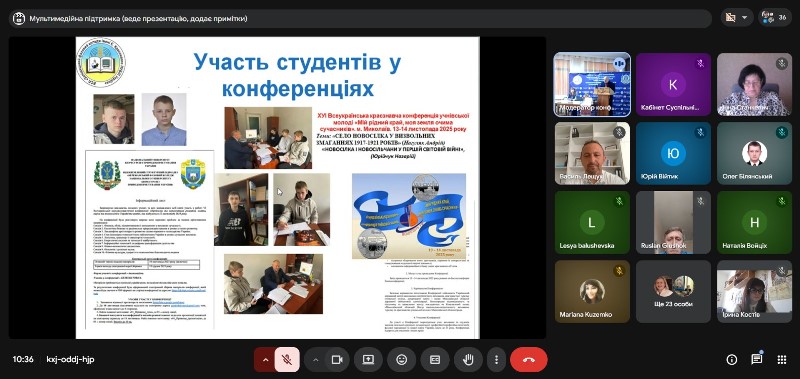Click muted mic icon on Ірина Костів tile
Viewport: 800px width, 379px height.
pyautogui.click(x=782, y=270)
